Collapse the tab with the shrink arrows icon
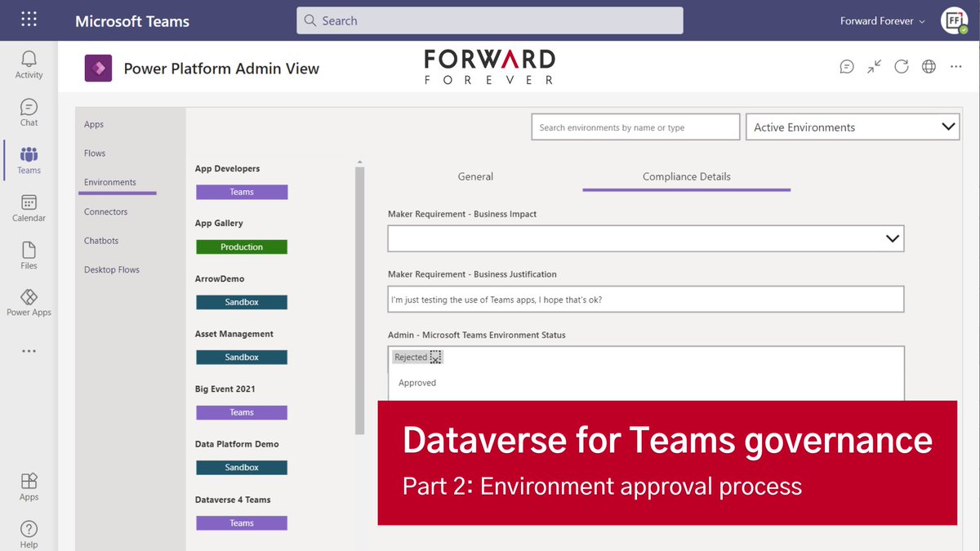Screen dimensions: 980x551 click(x=875, y=67)
